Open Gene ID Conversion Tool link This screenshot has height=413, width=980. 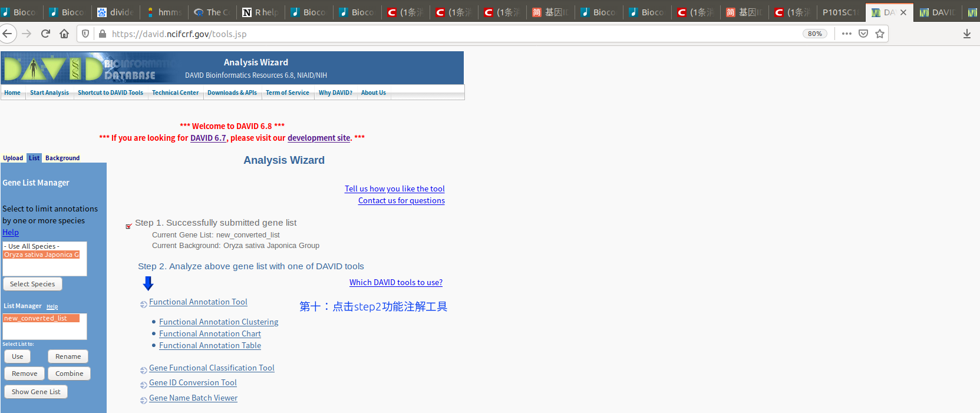[193, 382]
